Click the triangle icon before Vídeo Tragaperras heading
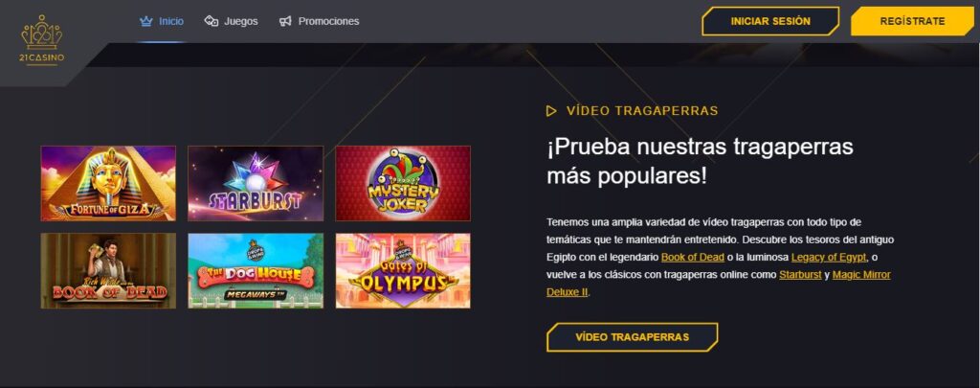This screenshot has width=980, height=388. pyautogui.click(x=551, y=111)
